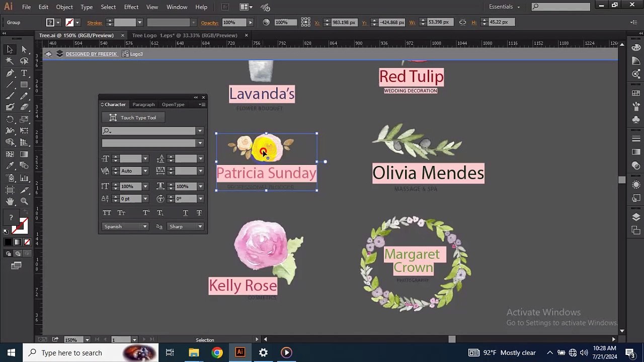Toggle All Caps in Character panel
Screen dimensions: 644x362
[107, 213]
